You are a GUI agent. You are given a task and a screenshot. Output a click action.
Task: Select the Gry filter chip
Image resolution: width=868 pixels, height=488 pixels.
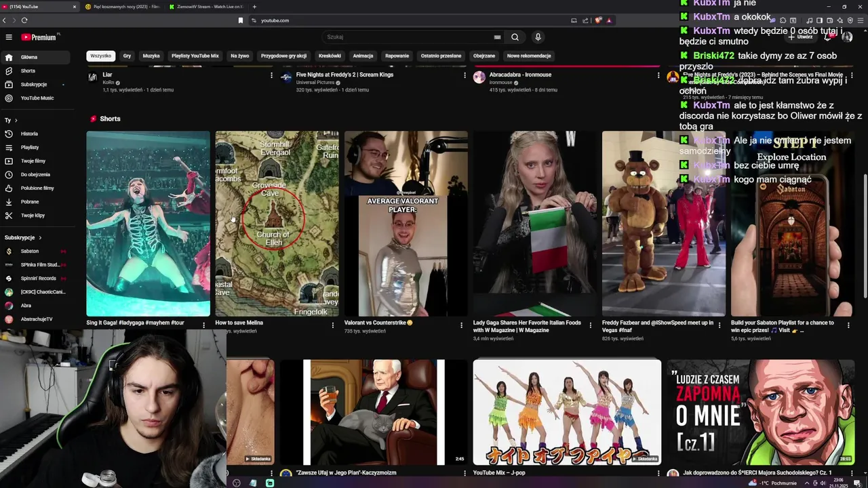pyautogui.click(x=127, y=56)
